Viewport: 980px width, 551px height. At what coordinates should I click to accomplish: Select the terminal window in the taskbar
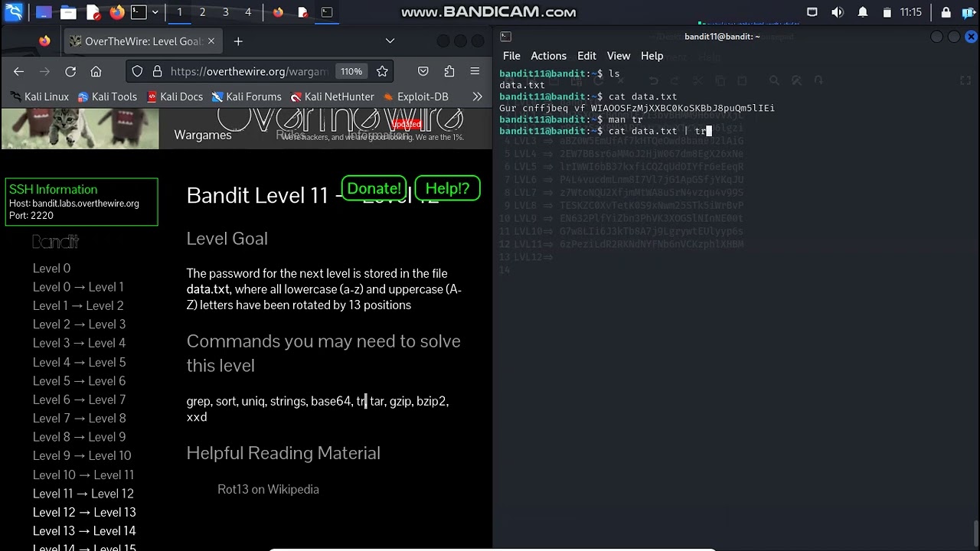click(x=327, y=12)
